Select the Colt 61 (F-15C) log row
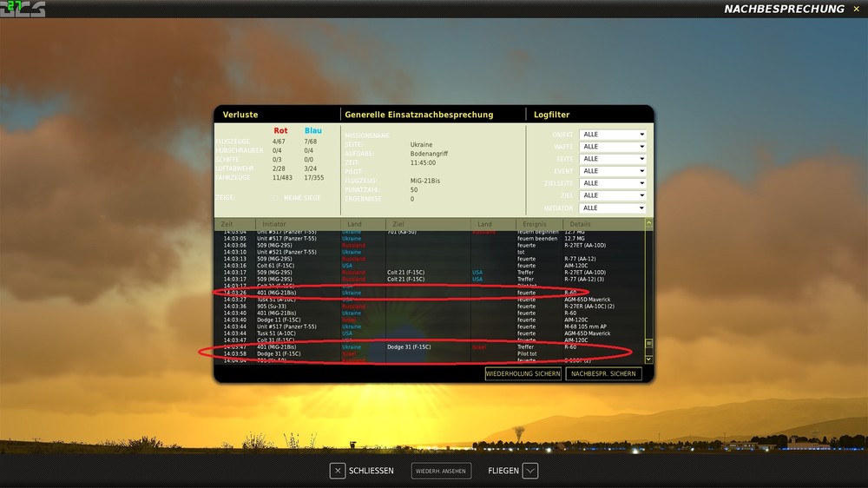The height and width of the screenshot is (488, 868). coord(429,266)
